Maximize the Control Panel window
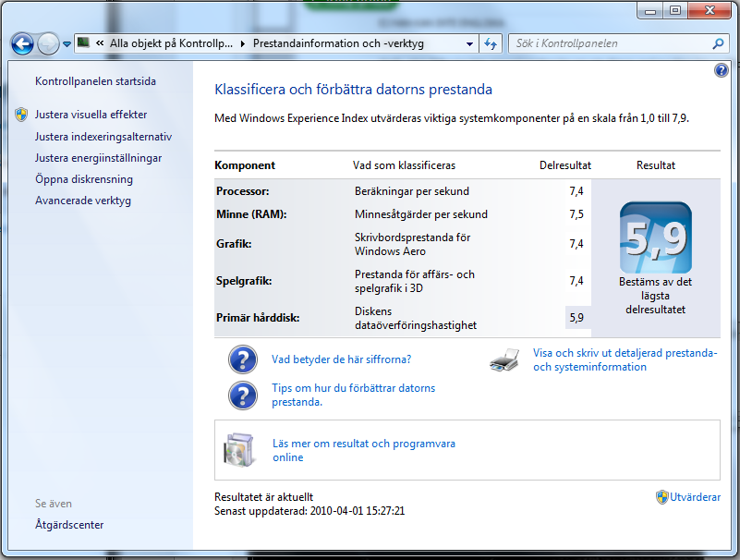Screen dimensions: 740x560 (675, 10)
